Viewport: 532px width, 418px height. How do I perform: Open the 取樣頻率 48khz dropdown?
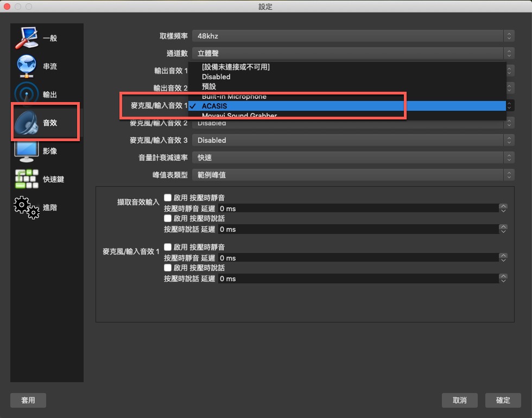coord(353,36)
